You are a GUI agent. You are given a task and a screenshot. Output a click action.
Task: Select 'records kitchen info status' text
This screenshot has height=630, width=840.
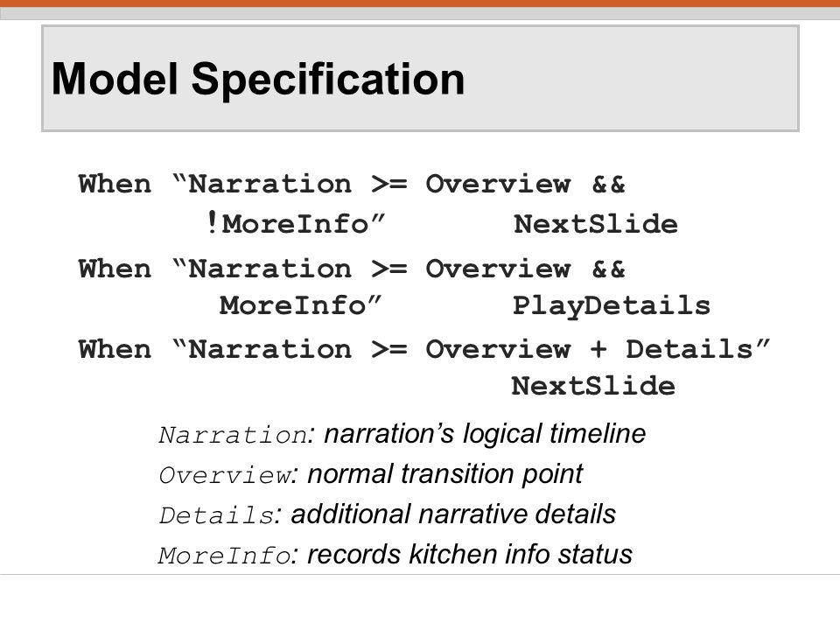pos(470,555)
